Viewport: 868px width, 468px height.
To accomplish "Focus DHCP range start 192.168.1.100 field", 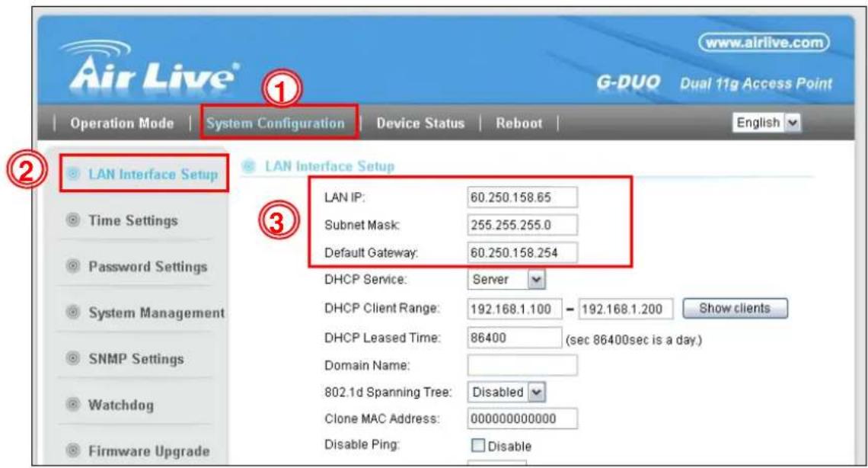I will pos(514,309).
